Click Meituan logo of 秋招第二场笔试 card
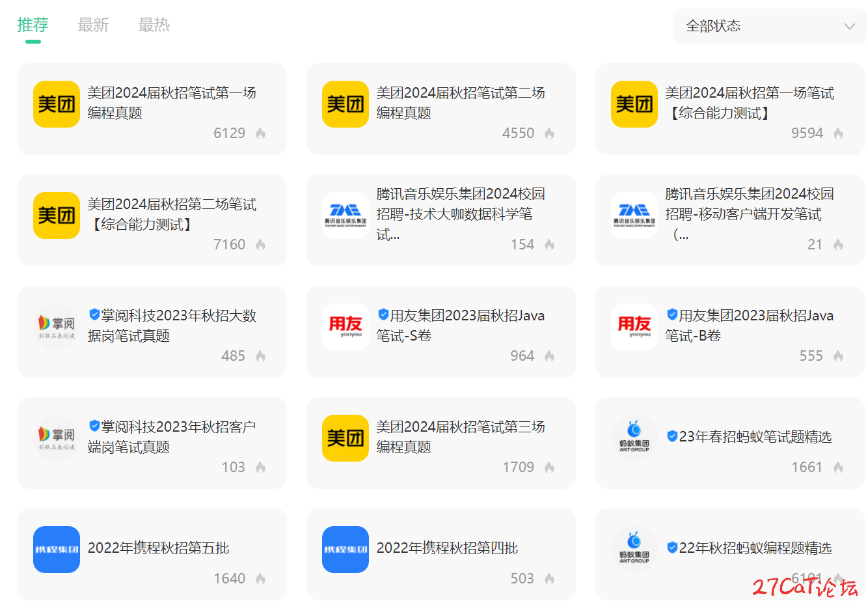The image size is (868, 614). pyautogui.click(x=57, y=216)
